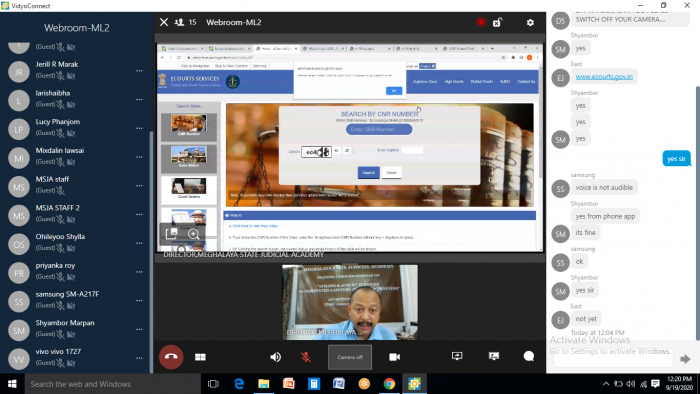The image size is (700, 394).
Task: Toggle the speaker volume icon
Action: click(275, 357)
